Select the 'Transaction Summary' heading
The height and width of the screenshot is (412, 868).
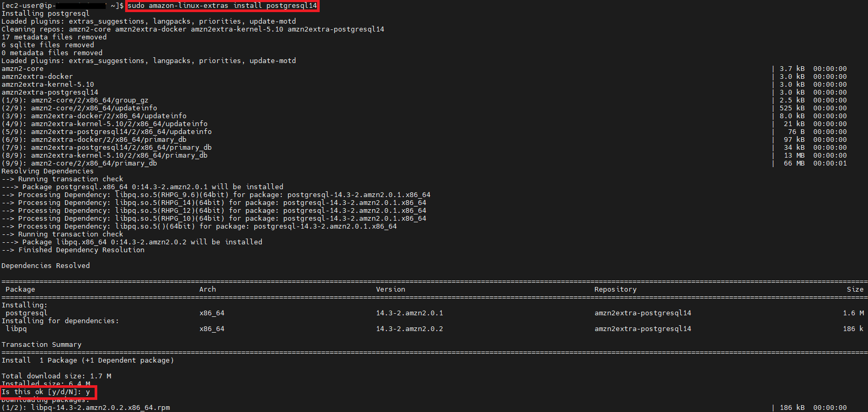click(x=42, y=345)
